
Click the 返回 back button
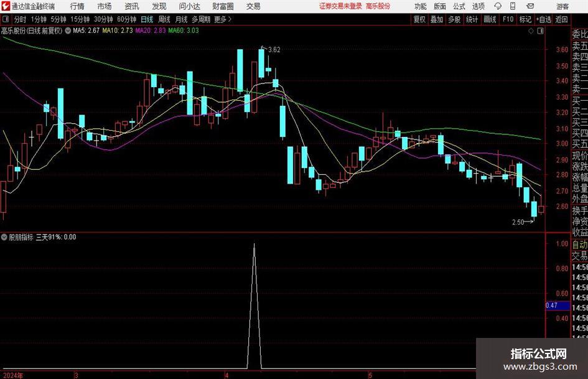click(x=561, y=19)
